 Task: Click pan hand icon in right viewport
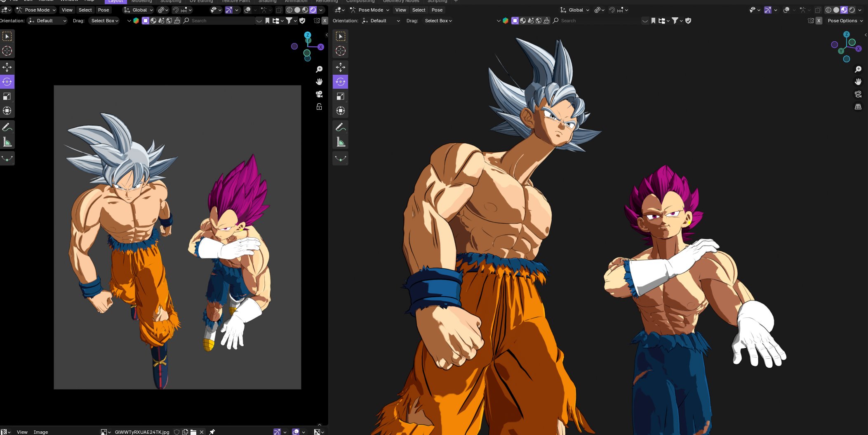(858, 82)
